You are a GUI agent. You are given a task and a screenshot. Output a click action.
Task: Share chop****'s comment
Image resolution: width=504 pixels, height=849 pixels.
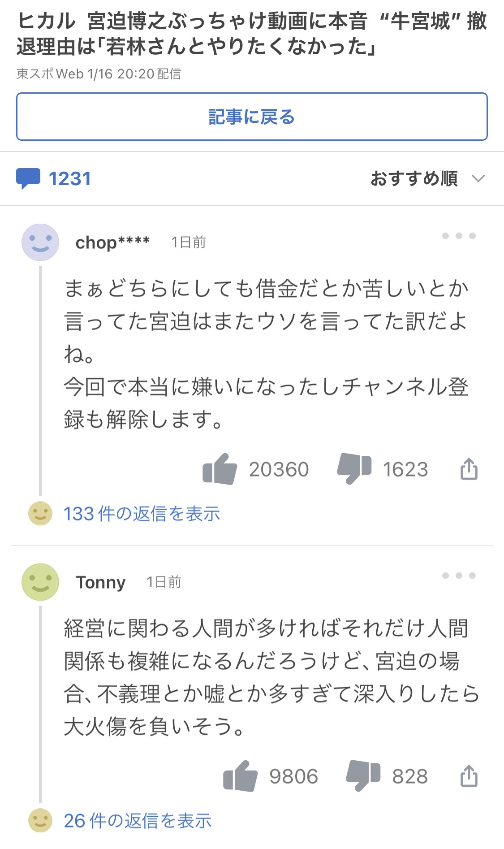469,469
